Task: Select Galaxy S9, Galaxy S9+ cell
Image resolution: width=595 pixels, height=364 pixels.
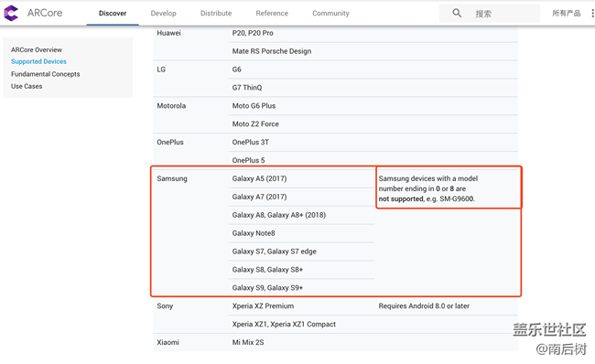Action: (x=267, y=288)
